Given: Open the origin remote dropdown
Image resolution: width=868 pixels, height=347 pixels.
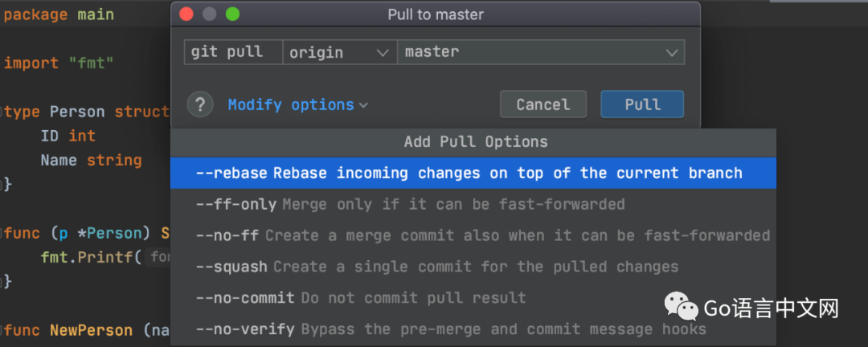Looking at the screenshot, I should [x=339, y=52].
